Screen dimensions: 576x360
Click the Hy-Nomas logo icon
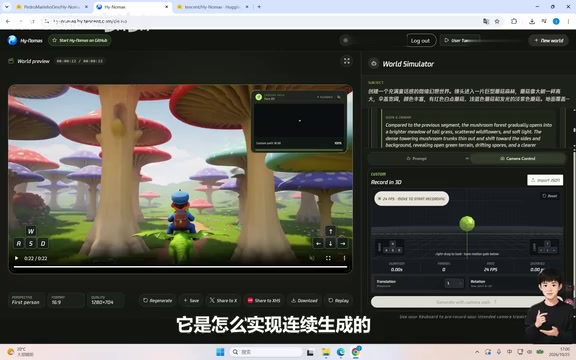pos(12,40)
